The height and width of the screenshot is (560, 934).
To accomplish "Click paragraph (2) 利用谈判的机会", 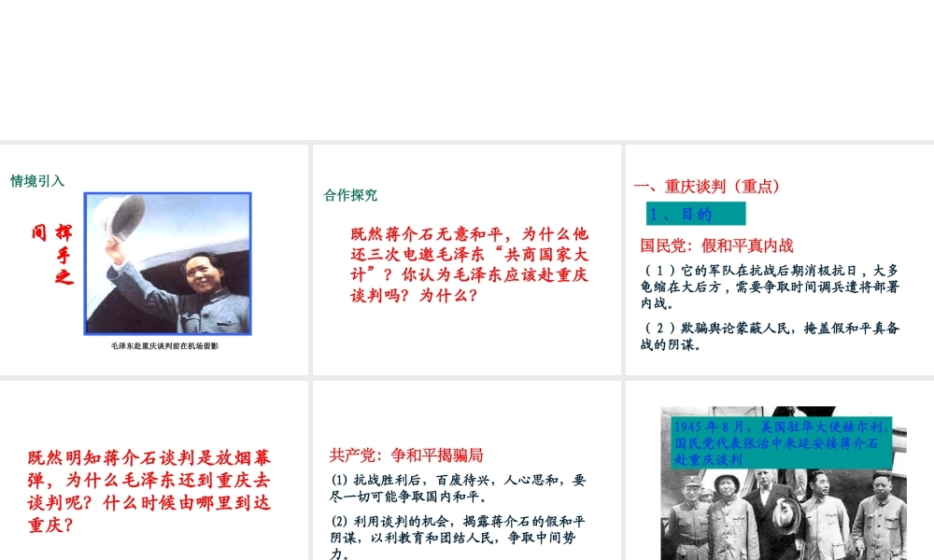I will coord(458,538).
